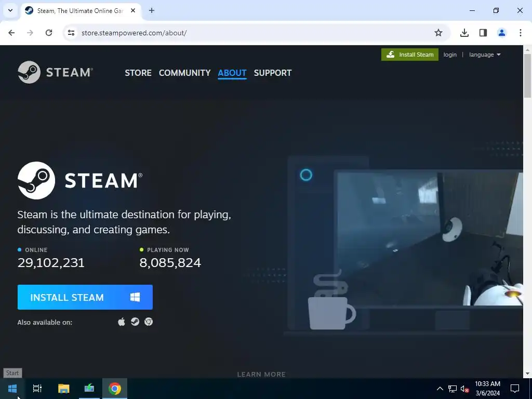Open the Windows Start button

click(x=12, y=389)
